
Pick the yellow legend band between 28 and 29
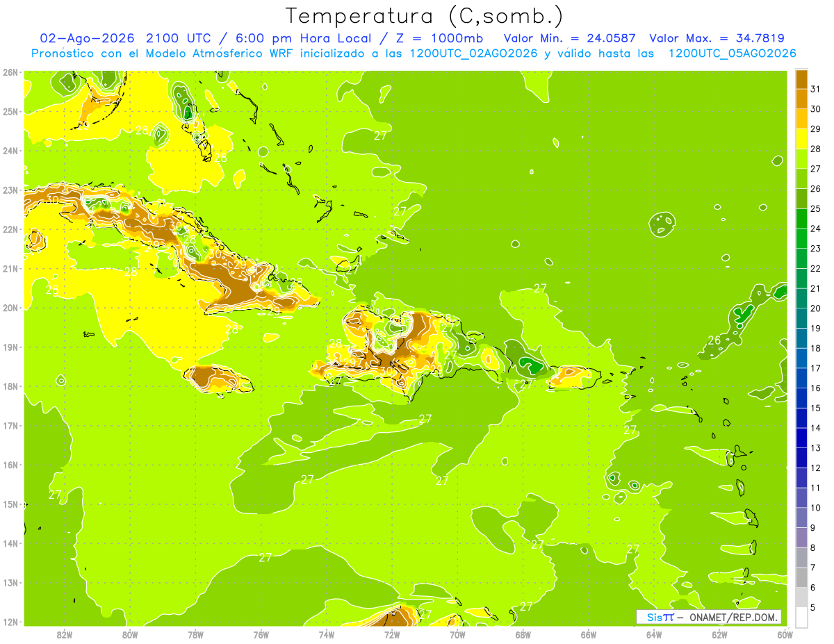tap(801, 139)
